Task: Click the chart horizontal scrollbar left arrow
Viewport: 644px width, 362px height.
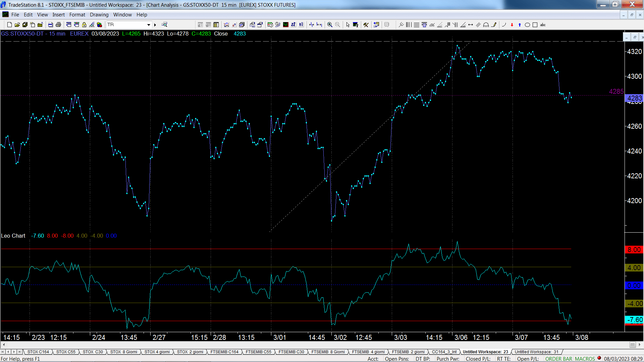Action: (x=3, y=345)
